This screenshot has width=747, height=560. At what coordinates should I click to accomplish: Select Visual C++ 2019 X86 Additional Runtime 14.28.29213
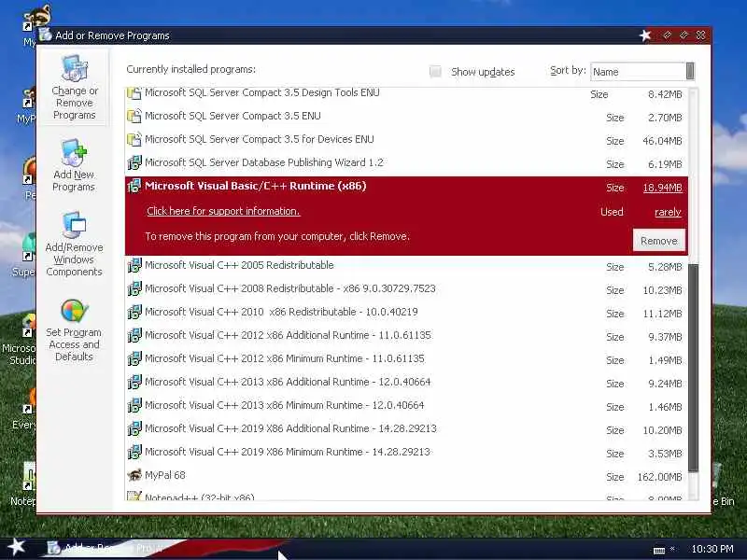point(290,428)
